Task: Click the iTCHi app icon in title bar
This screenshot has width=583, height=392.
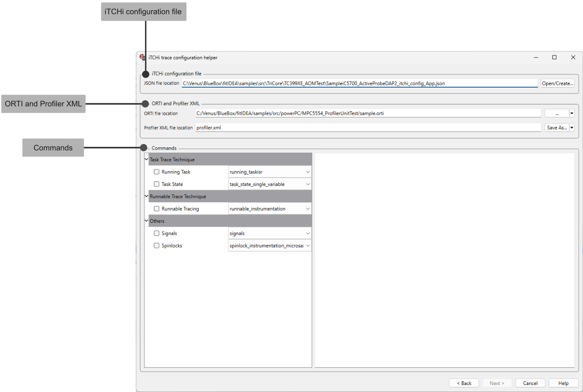Action: pyautogui.click(x=142, y=57)
